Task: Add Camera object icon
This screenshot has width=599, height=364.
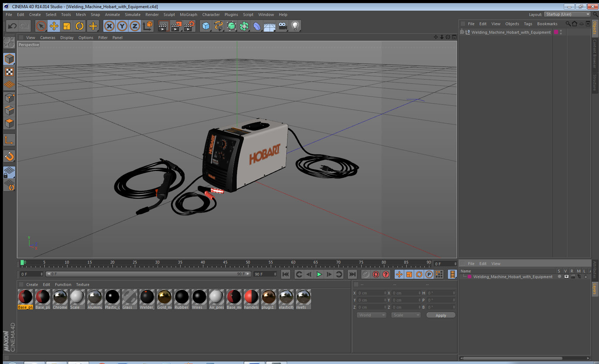Action: 283,26
